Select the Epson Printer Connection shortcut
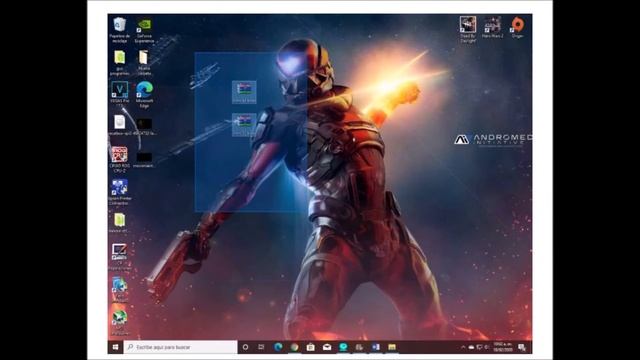 pos(120,192)
